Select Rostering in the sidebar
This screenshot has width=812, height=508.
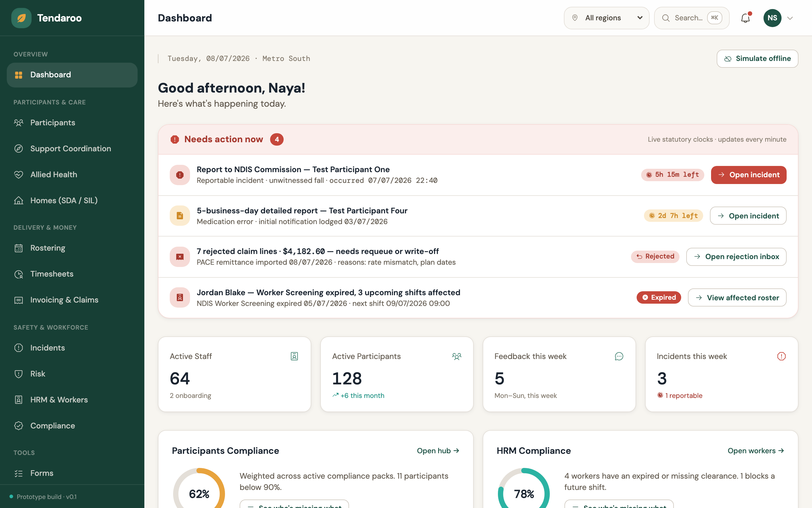click(x=72, y=248)
